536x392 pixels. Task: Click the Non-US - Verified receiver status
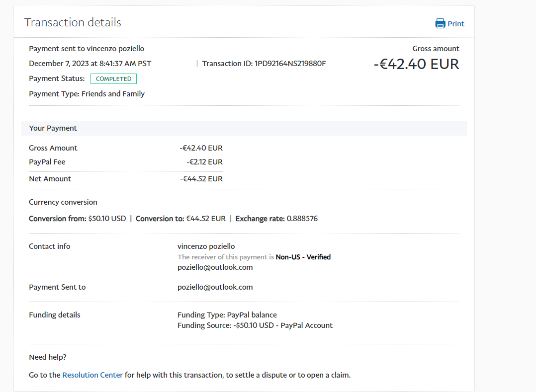point(303,257)
